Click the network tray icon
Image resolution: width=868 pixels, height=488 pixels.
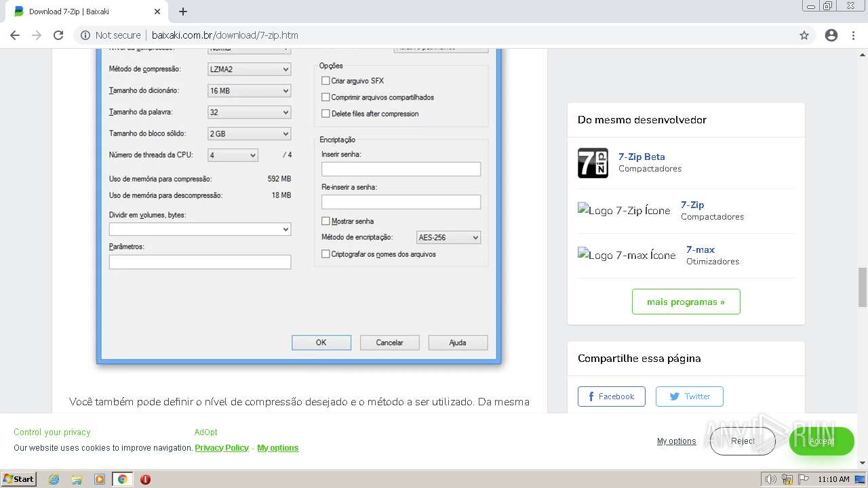coord(787,479)
